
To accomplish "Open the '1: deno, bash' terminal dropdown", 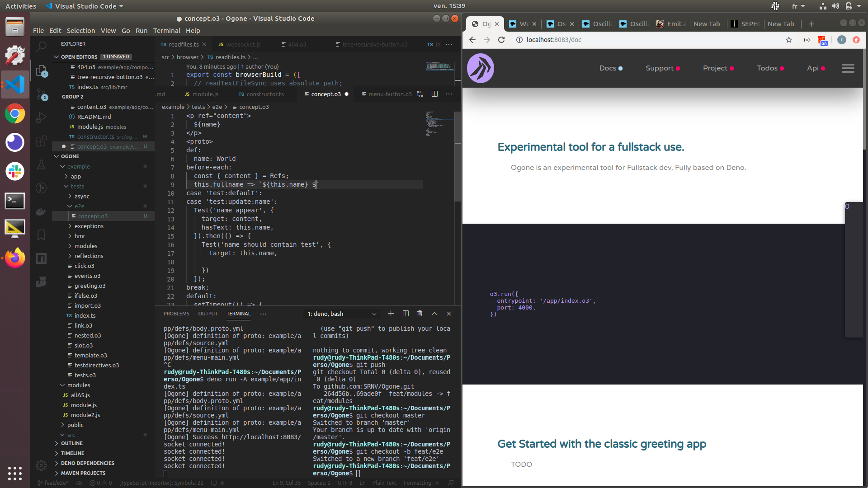I will (341, 313).
